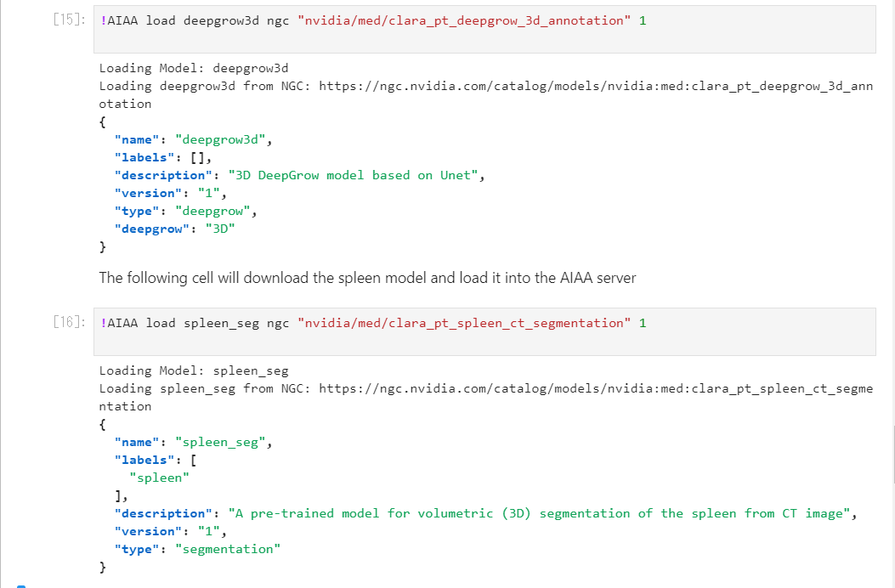Click the markdown text about downloading spleen model
Screen dimensions: 895x588
(x=367, y=278)
